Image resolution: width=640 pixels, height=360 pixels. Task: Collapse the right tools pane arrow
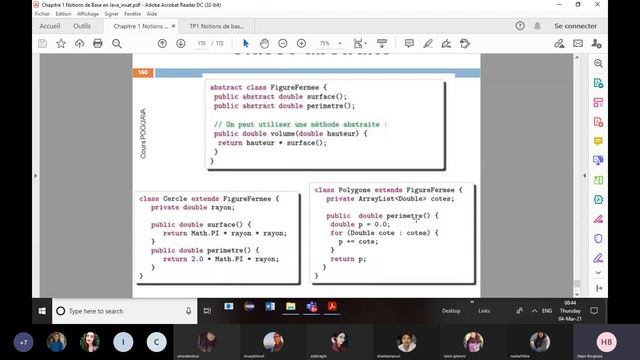584,176
